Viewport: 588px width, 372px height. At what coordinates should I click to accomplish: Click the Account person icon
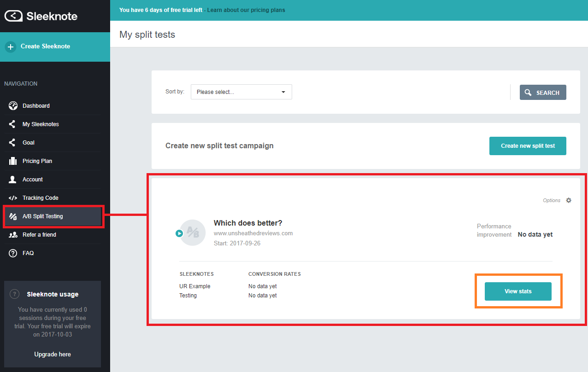click(13, 179)
